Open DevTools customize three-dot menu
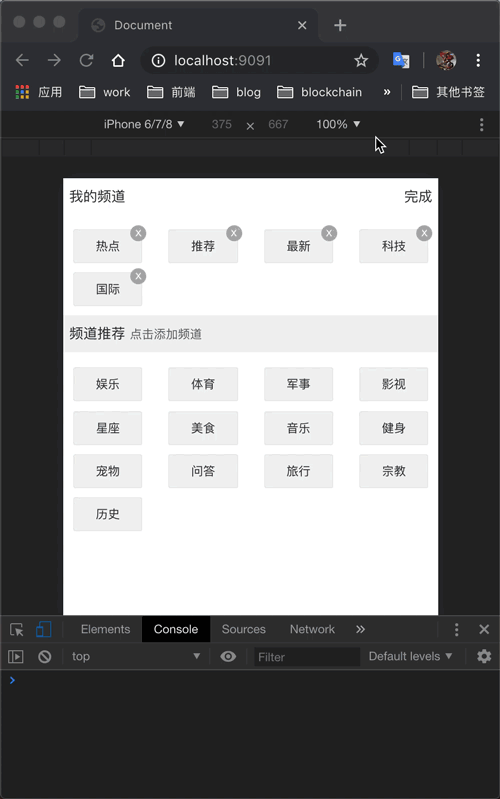 pos(457,630)
